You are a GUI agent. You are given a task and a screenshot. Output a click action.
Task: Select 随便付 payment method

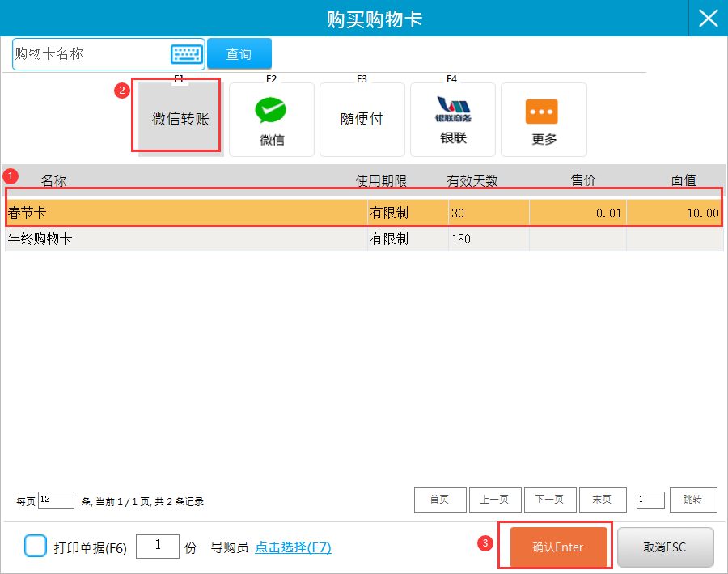point(362,120)
